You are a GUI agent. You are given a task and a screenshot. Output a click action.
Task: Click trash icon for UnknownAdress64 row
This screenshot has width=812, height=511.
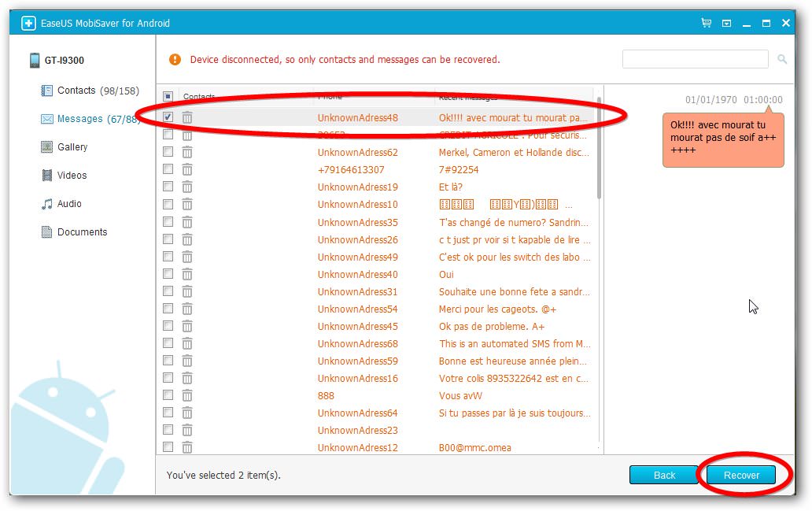click(x=187, y=413)
